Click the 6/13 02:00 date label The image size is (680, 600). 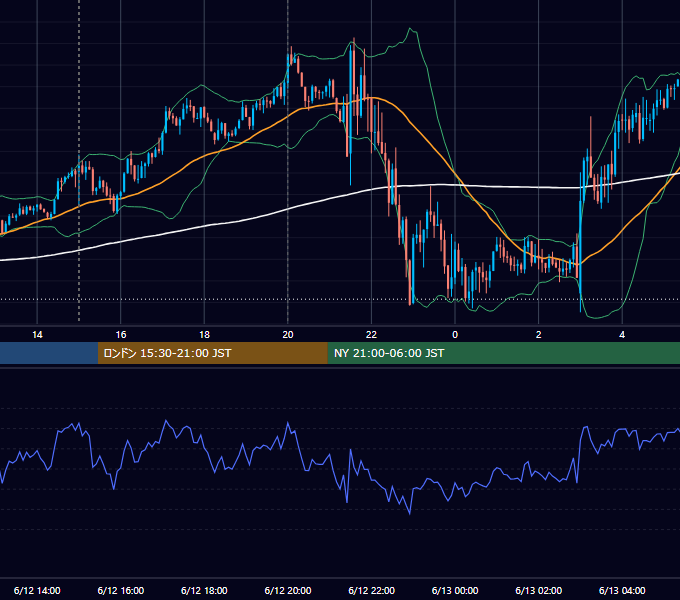(539, 590)
